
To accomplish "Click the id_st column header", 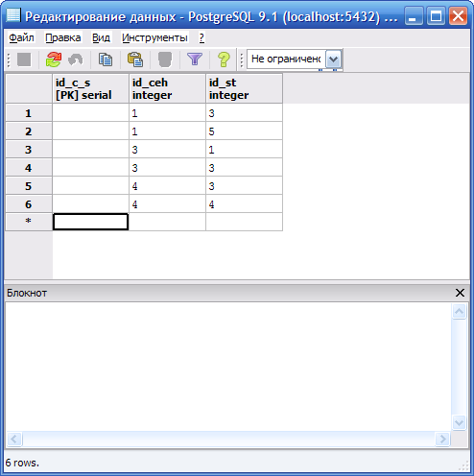I will [244, 88].
